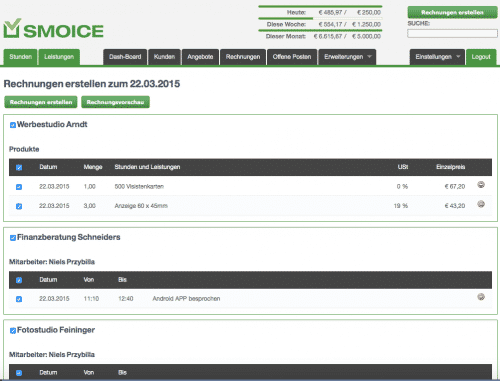Click the Einzelpreis column header

[x=451, y=167]
